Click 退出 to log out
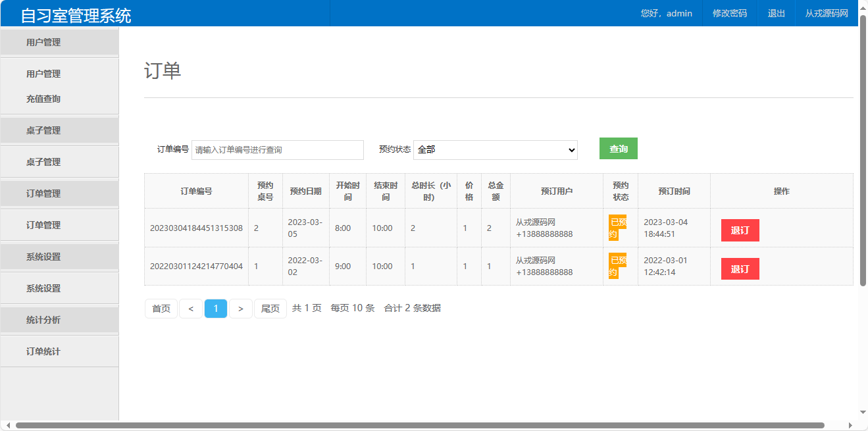 click(777, 13)
